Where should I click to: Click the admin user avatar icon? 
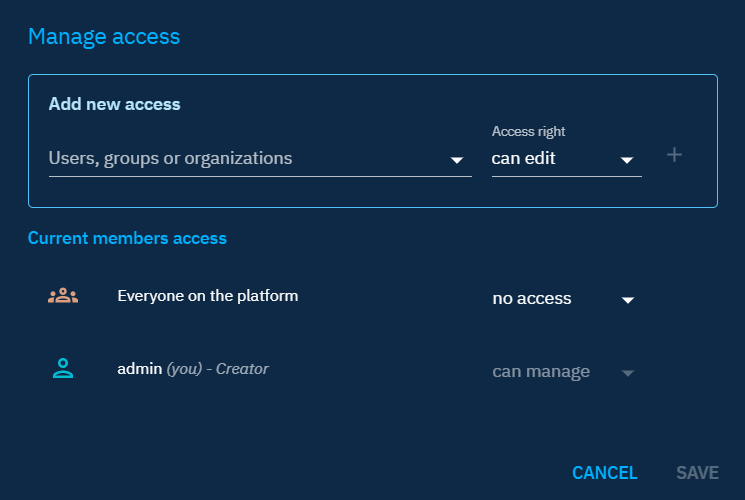pyautogui.click(x=63, y=368)
